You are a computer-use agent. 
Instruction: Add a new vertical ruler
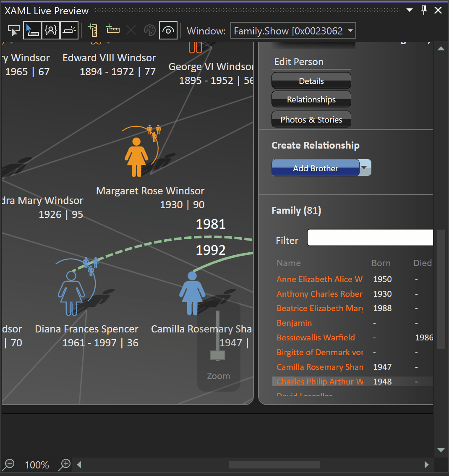tap(92, 30)
